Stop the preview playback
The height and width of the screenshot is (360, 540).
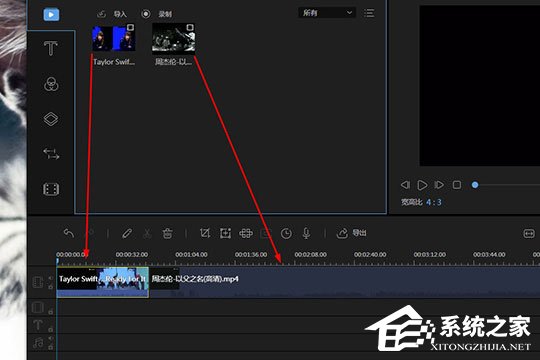(457, 185)
